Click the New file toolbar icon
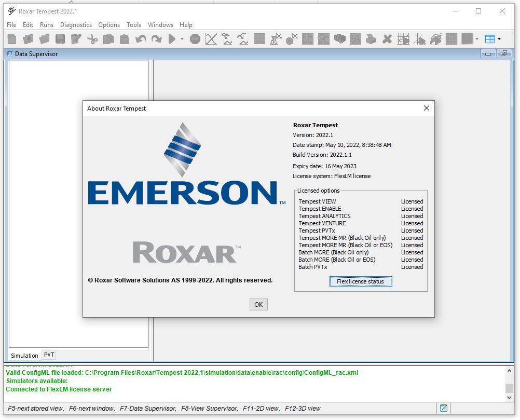The height and width of the screenshot is (420, 520). click(11, 39)
